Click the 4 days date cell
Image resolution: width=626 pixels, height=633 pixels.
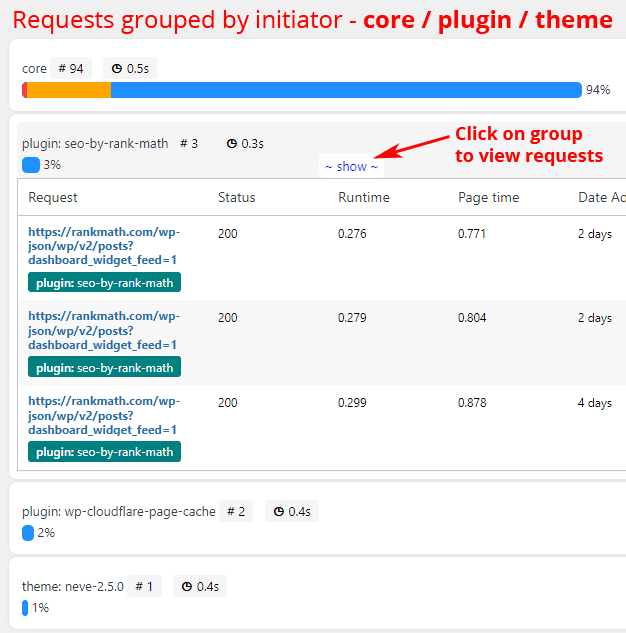[x=595, y=403]
